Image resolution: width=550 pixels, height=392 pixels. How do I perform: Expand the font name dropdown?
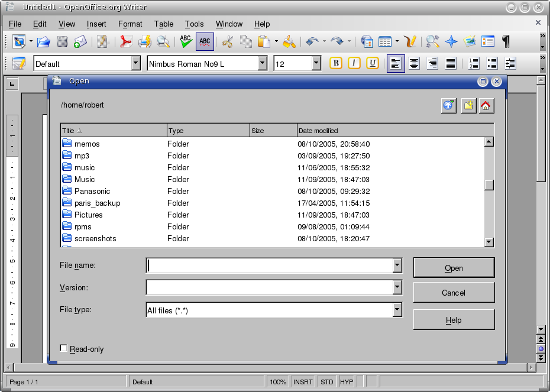pos(263,63)
